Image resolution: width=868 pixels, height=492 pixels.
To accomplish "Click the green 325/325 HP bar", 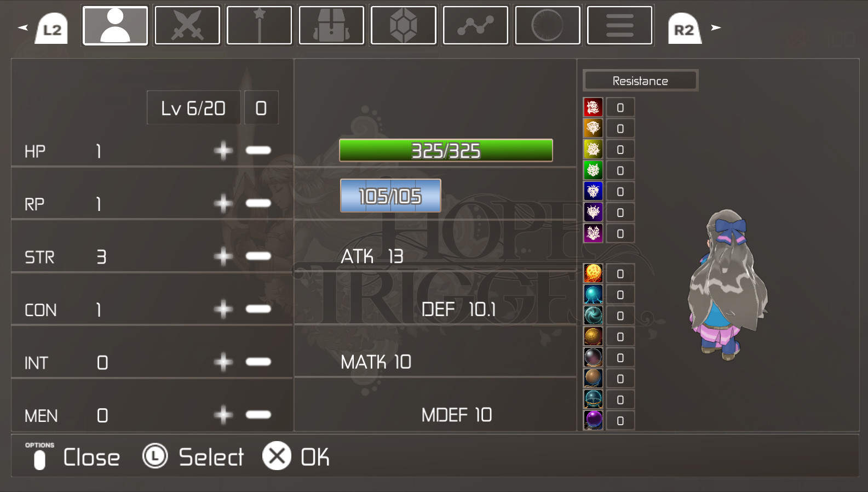I will click(x=446, y=150).
